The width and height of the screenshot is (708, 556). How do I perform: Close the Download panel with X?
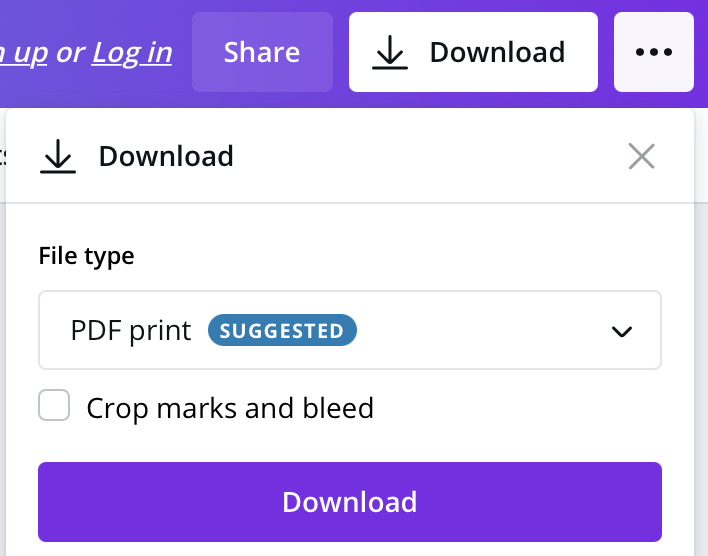coord(641,156)
